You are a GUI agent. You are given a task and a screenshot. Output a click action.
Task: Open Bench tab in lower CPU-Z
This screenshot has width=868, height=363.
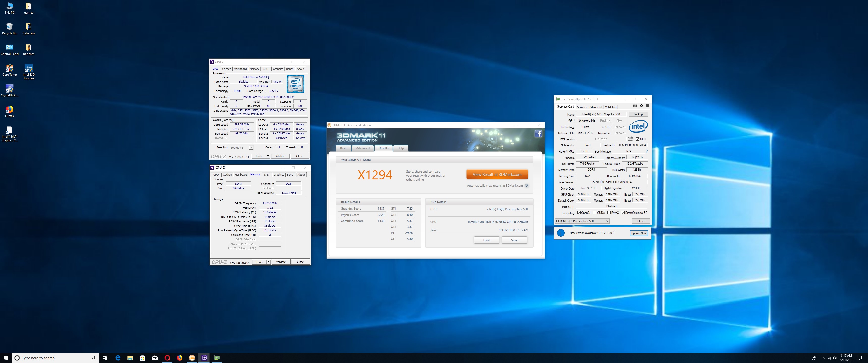click(290, 174)
